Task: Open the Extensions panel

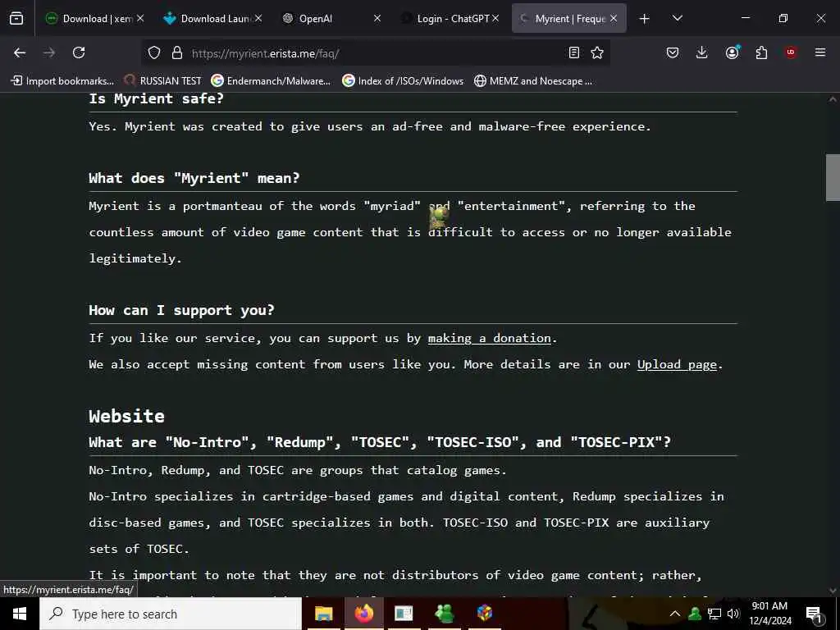Action: [x=761, y=52]
